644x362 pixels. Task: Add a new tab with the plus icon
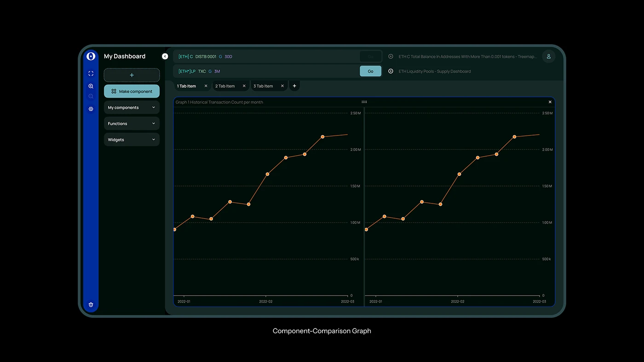click(294, 85)
